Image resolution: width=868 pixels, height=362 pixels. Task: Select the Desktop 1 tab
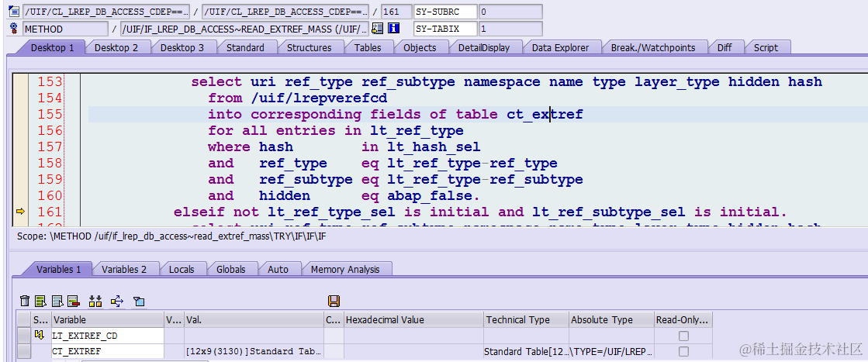pyautogui.click(x=52, y=47)
